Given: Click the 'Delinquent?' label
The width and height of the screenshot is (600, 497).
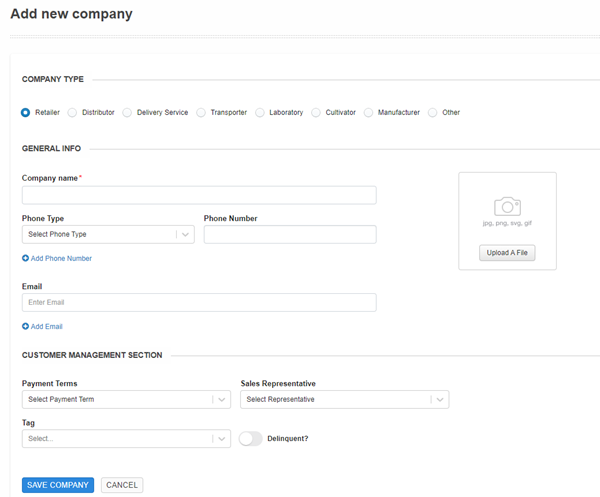Looking at the screenshot, I should pyautogui.click(x=288, y=438).
